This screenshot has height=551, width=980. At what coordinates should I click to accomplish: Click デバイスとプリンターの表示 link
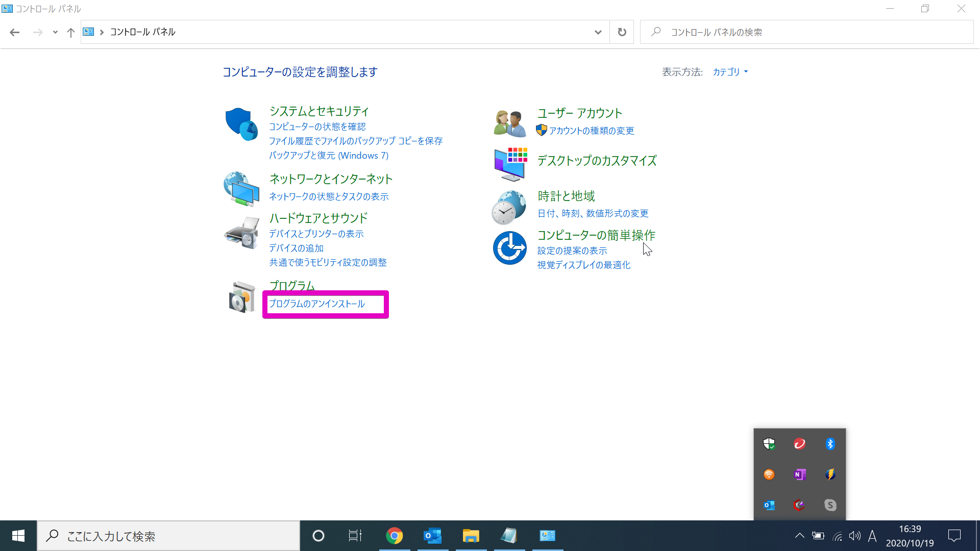[316, 234]
